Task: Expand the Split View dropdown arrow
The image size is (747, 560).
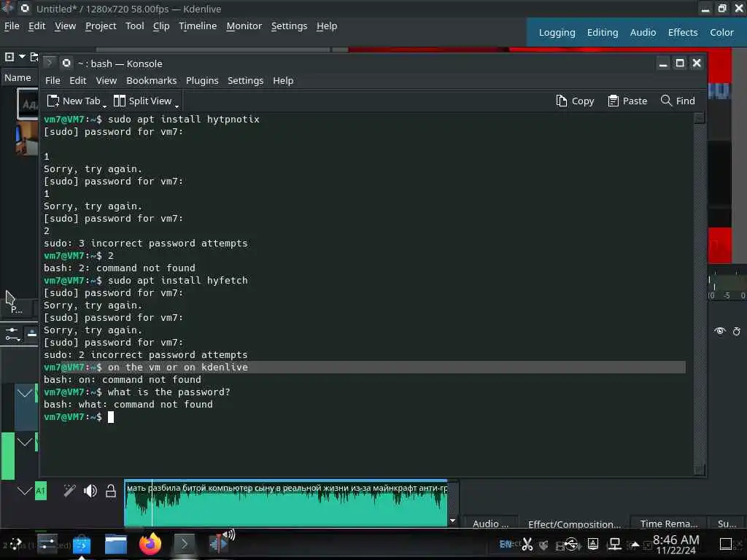Action: [x=177, y=106]
